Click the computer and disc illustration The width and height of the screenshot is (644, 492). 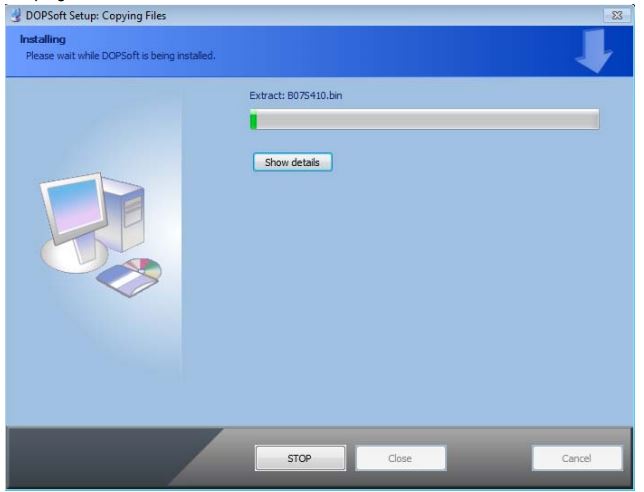tap(101, 234)
